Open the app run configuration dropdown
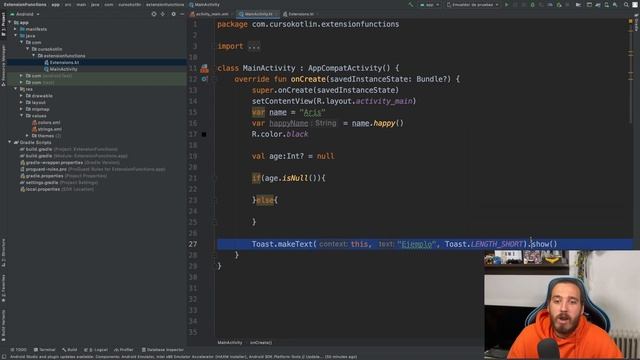 pos(429,4)
